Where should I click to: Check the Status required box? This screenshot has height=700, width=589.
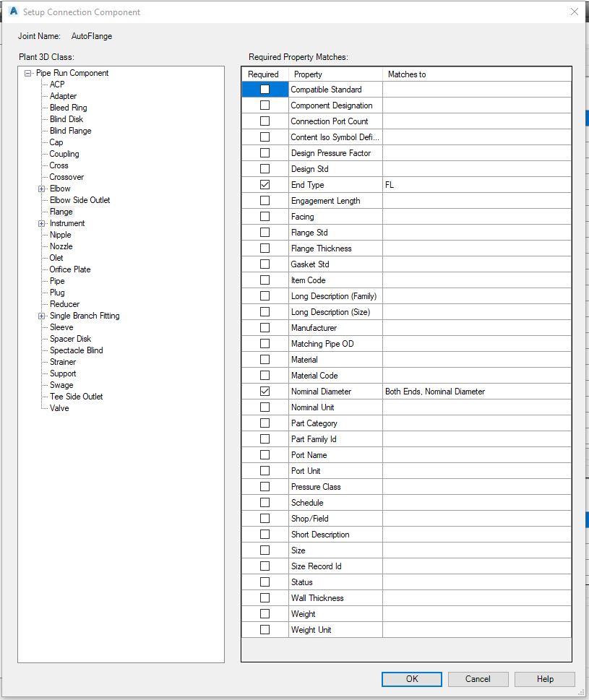(x=265, y=582)
